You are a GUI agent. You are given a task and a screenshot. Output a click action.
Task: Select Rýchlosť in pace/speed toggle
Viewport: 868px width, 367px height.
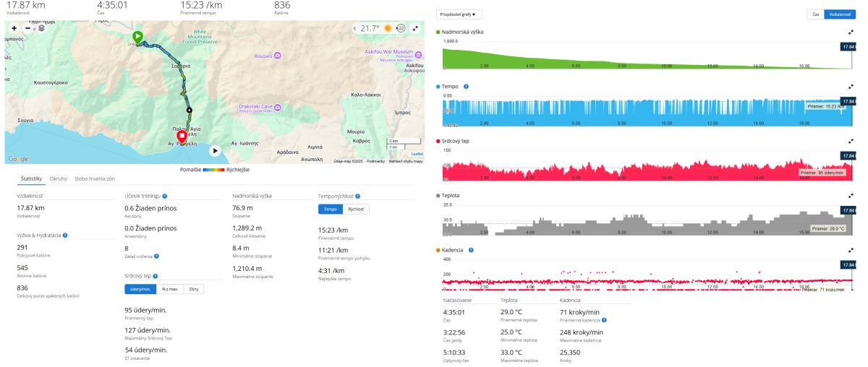click(356, 209)
